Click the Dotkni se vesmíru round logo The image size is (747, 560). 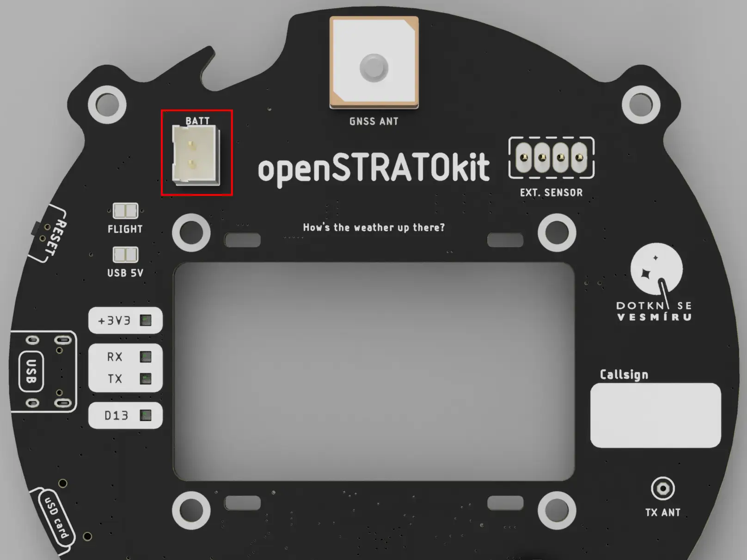tap(656, 269)
